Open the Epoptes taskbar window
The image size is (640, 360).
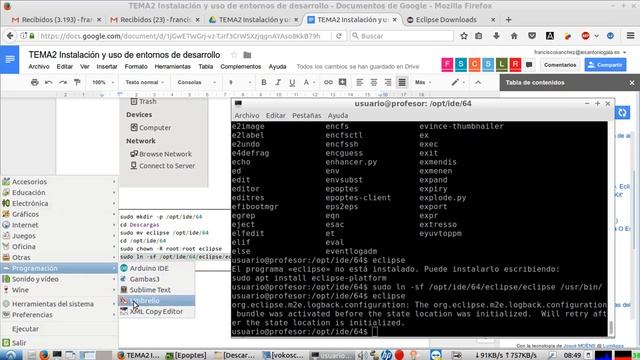[x=186, y=355]
